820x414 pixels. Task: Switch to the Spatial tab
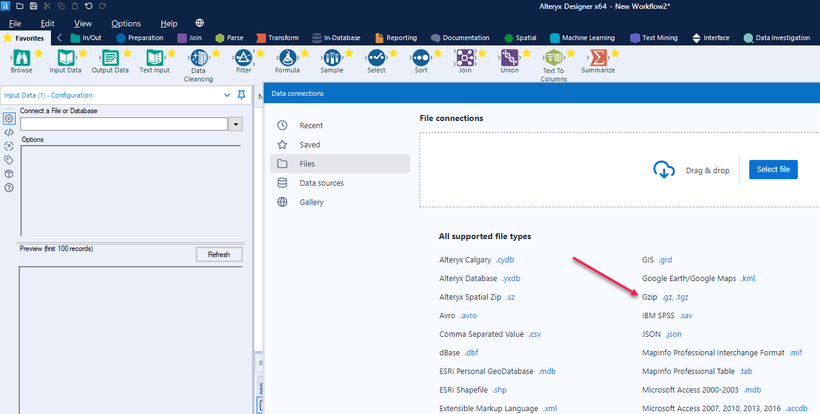pyautogui.click(x=520, y=38)
